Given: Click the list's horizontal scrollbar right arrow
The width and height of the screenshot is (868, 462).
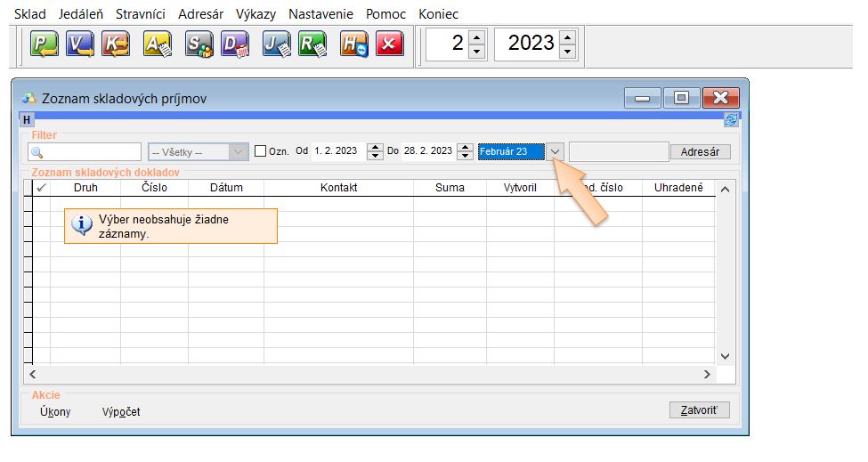Looking at the screenshot, I should 707,375.
